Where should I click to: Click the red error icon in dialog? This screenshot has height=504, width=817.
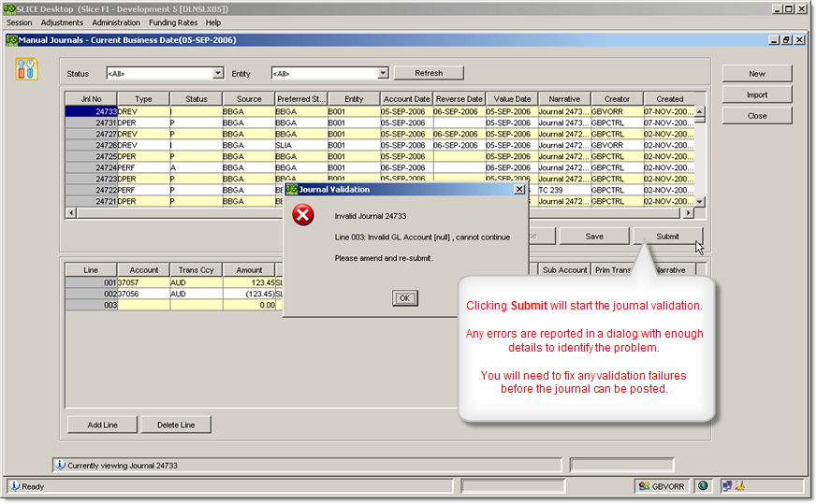point(303,217)
